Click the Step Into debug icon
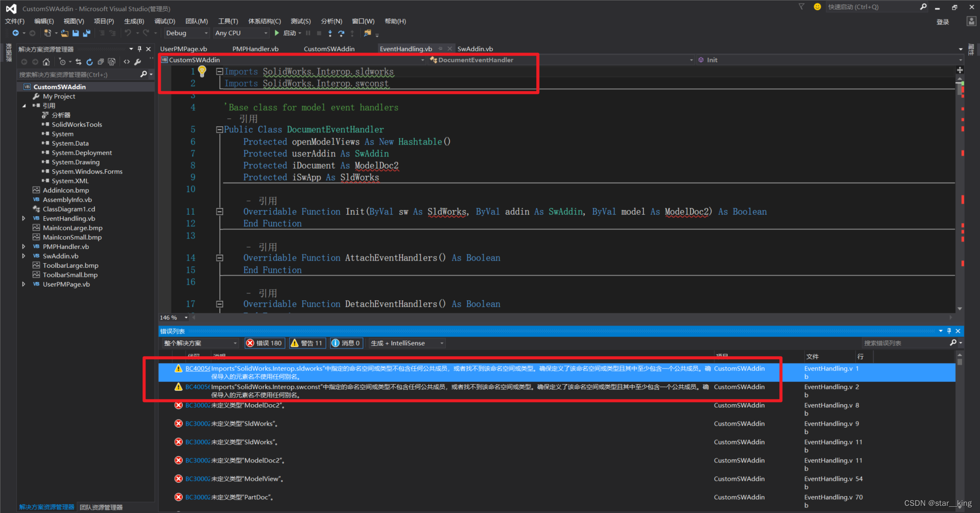The image size is (980, 513). click(x=330, y=33)
